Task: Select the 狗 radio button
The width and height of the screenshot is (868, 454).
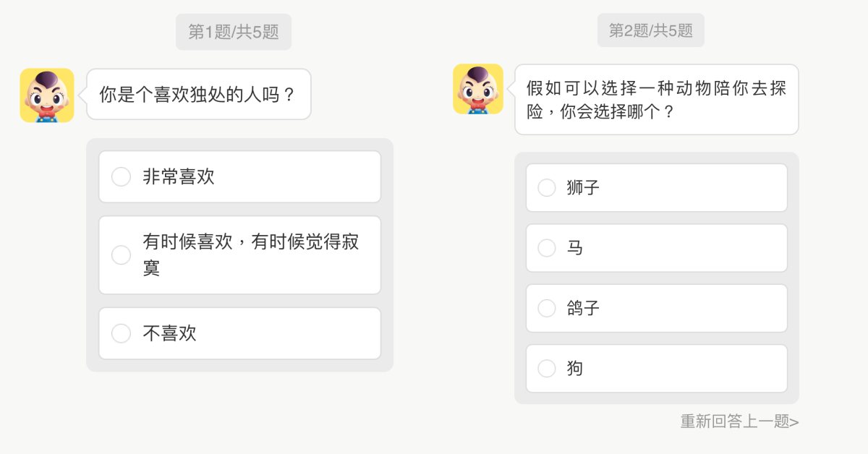Action: 547,369
